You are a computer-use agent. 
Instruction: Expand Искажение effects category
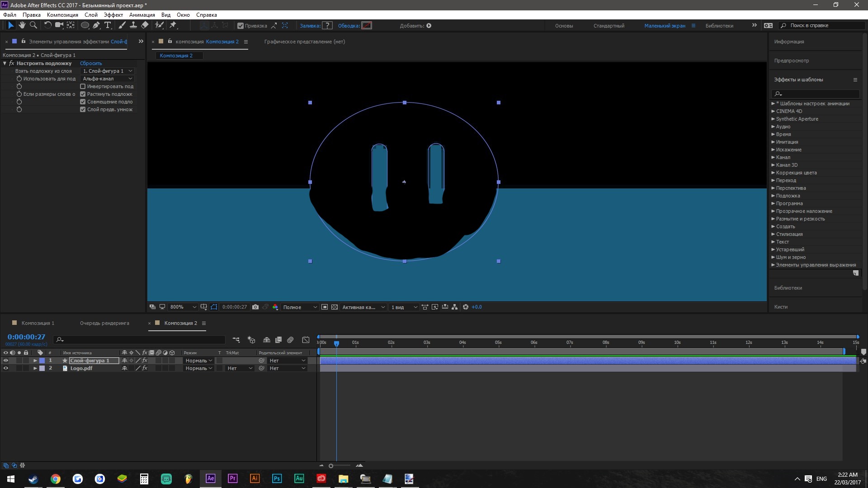(x=773, y=150)
